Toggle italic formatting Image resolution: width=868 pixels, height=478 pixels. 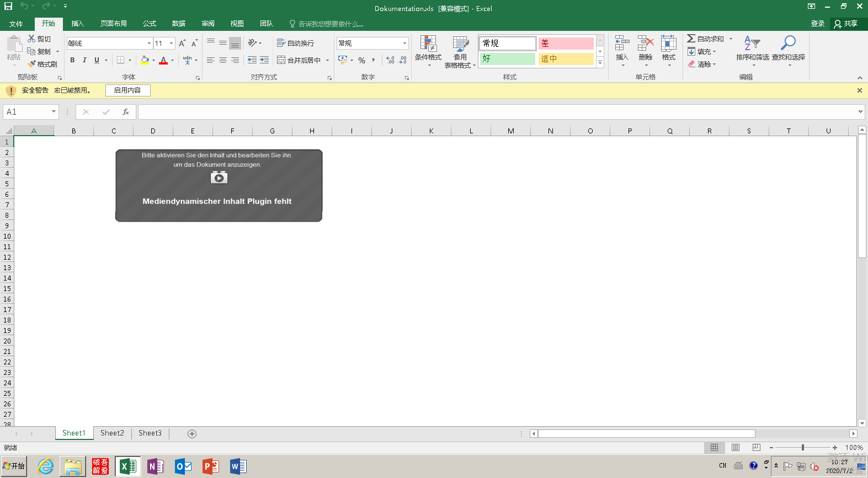pyautogui.click(x=84, y=60)
